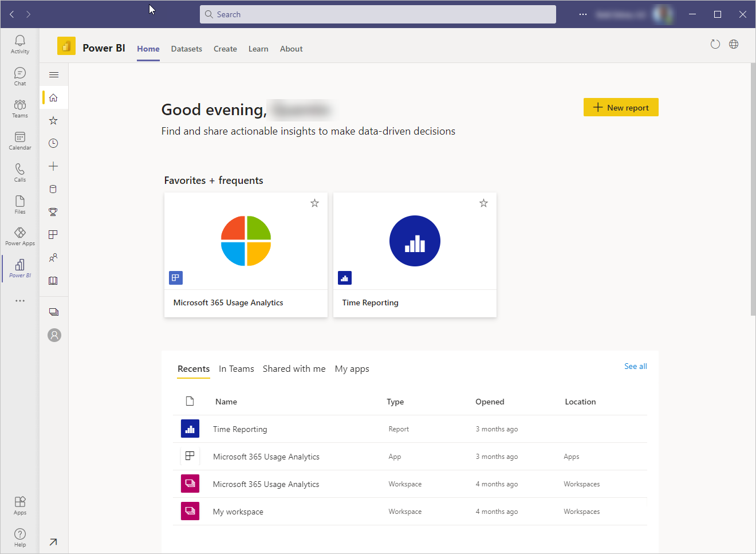
Task: Open Datasets via the cylinder sidebar icon
Action: point(53,189)
